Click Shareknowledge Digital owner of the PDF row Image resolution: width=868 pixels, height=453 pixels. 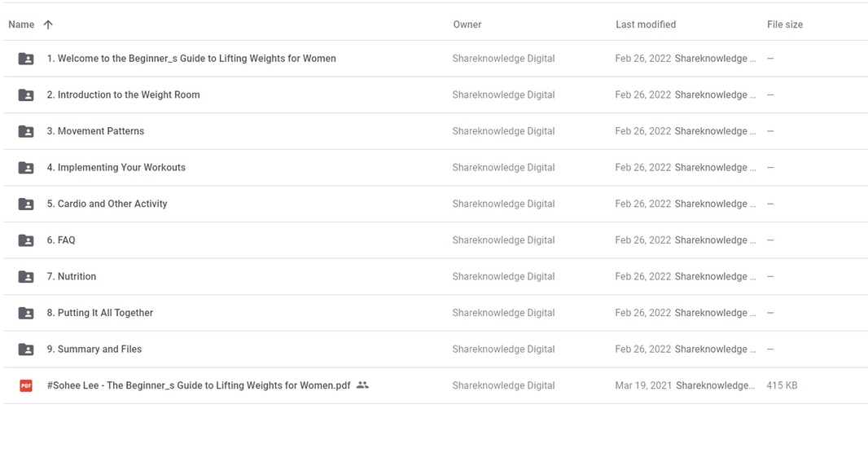(x=503, y=385)
